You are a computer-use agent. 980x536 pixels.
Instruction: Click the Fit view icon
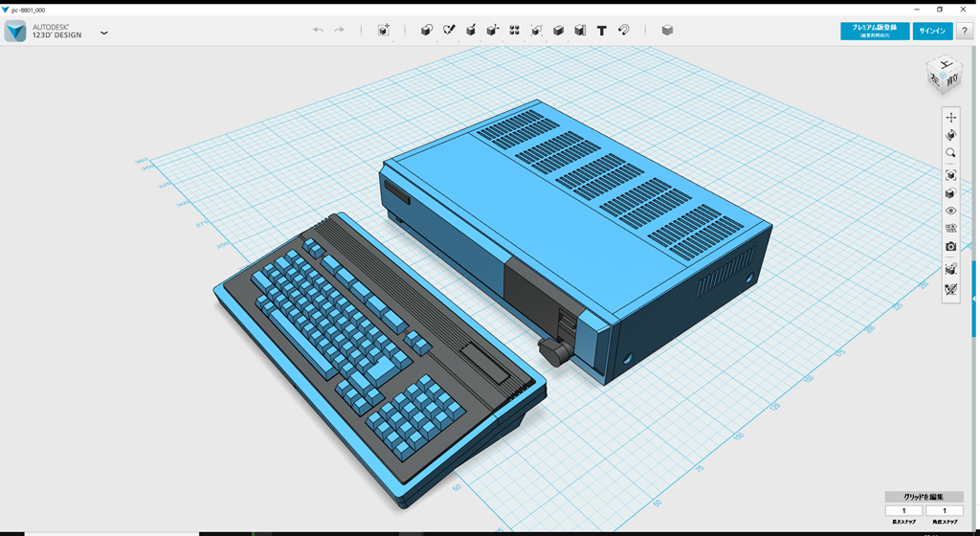(950, 175)
